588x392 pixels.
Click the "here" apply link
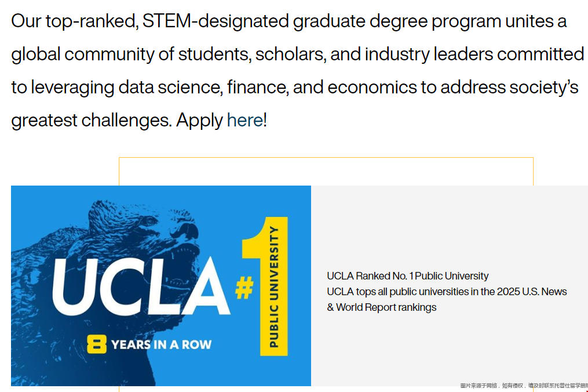[244, 121]
